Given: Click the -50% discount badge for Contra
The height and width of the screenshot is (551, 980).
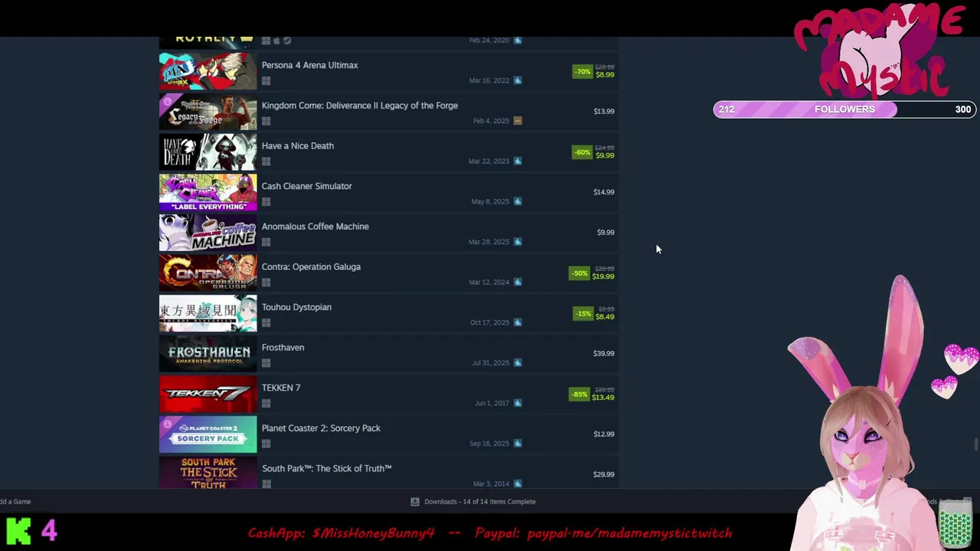Looking at the screenshot, I should [x=580, y=273].
